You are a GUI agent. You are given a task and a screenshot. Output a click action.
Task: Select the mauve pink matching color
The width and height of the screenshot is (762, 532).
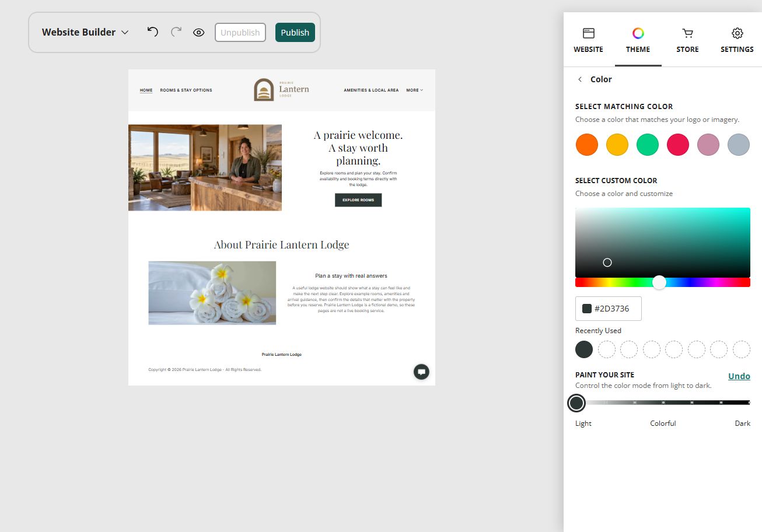708,145
